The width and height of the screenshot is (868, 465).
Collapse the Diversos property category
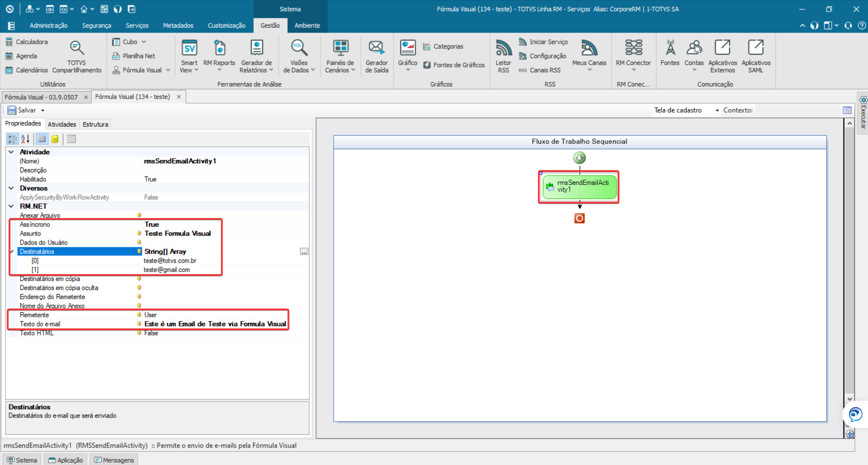pos(11,188)
